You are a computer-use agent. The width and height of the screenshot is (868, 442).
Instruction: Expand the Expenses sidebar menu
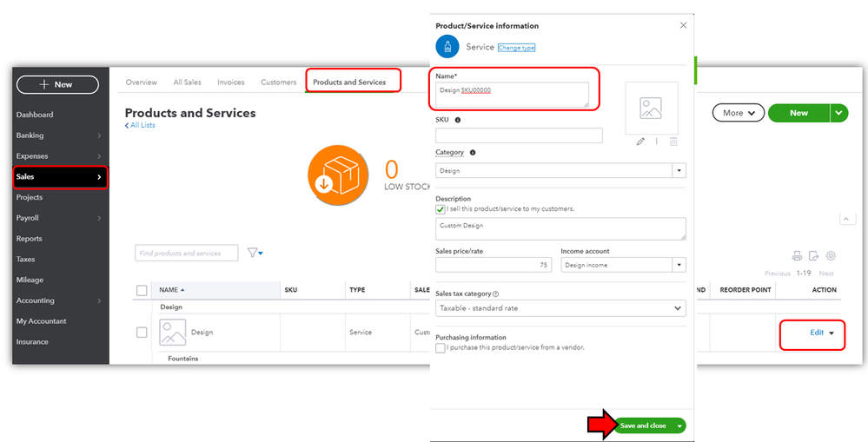60,156
